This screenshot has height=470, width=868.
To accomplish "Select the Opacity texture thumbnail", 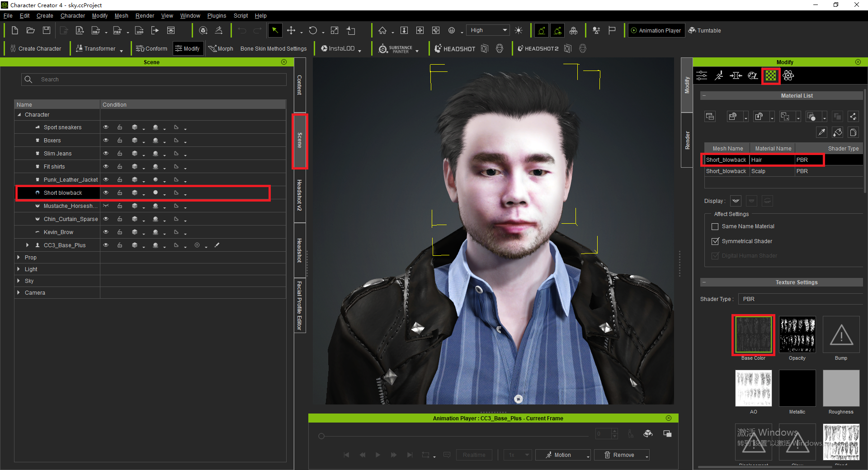I will tap(797, 334).
